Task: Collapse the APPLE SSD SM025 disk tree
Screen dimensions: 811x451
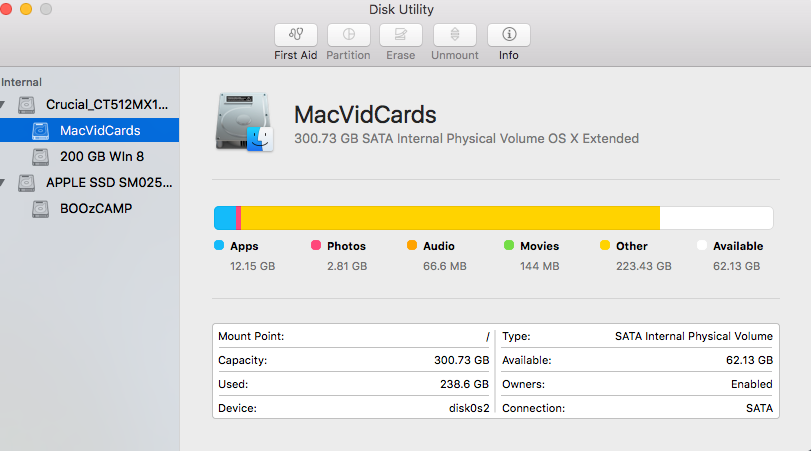Action: tap(3, 182)
